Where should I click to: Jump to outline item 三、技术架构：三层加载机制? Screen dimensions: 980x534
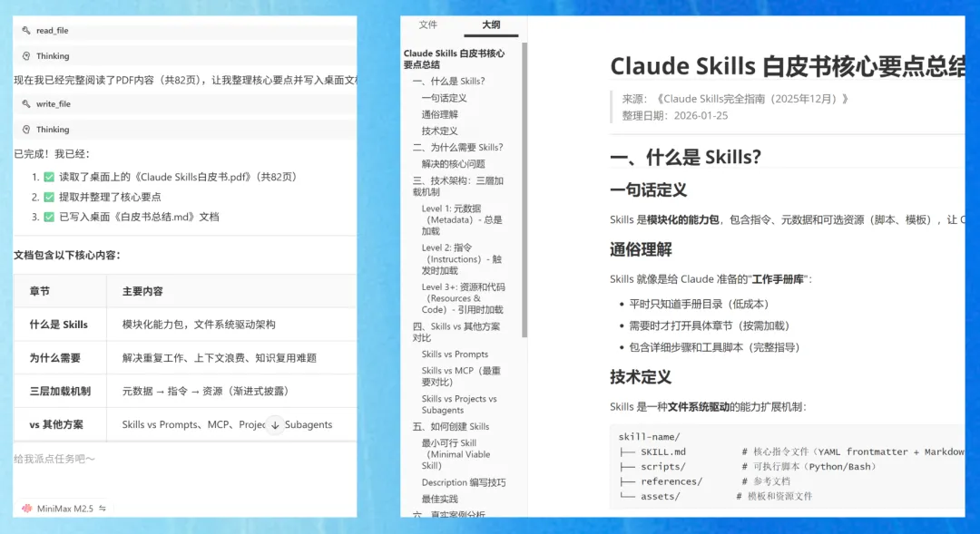(x=458, y=186)
